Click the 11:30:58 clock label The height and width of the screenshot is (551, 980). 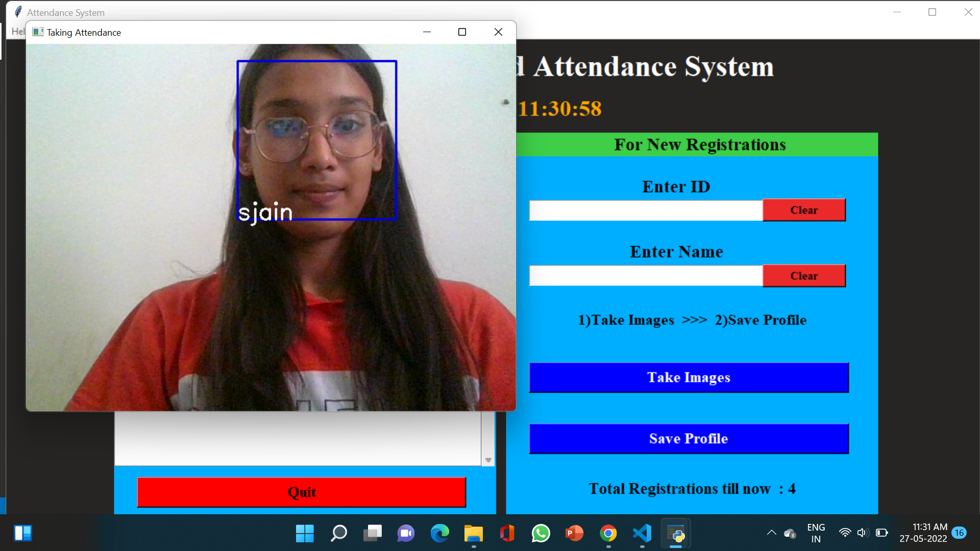click(x=560, y=109)
